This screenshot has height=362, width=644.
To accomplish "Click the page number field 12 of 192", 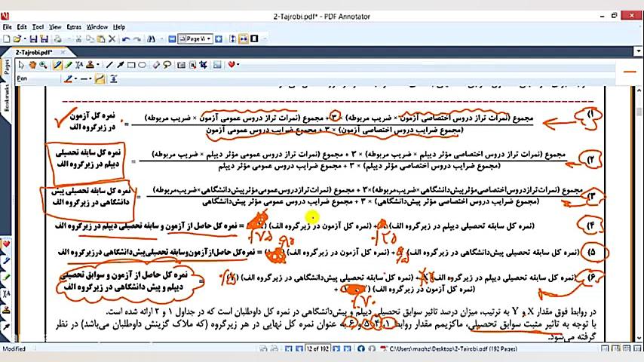I will 317,348.
